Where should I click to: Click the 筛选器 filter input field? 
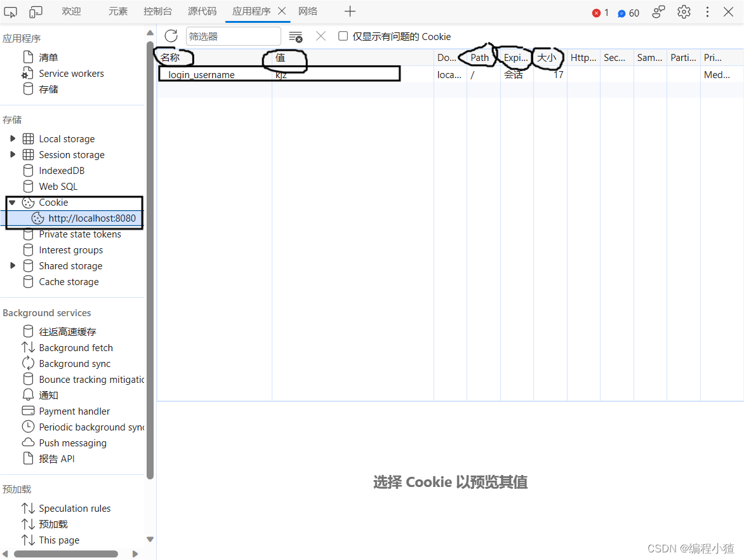click(233, 36)
